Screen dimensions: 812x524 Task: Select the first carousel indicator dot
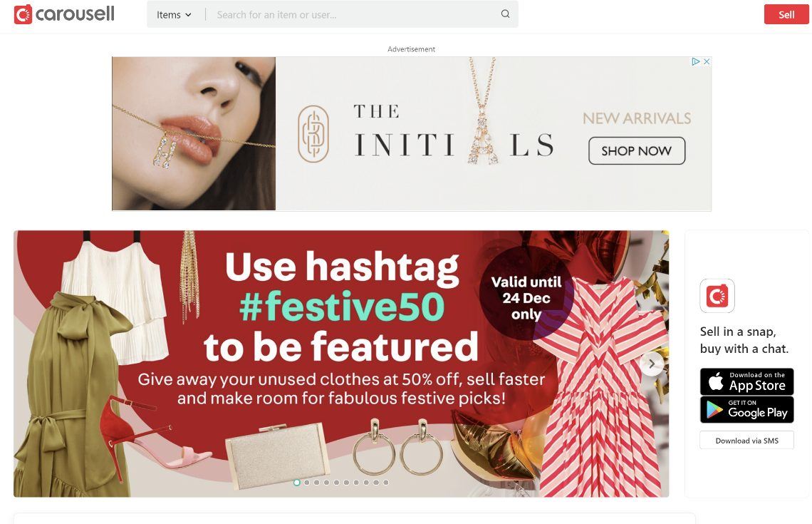point(297,483)
